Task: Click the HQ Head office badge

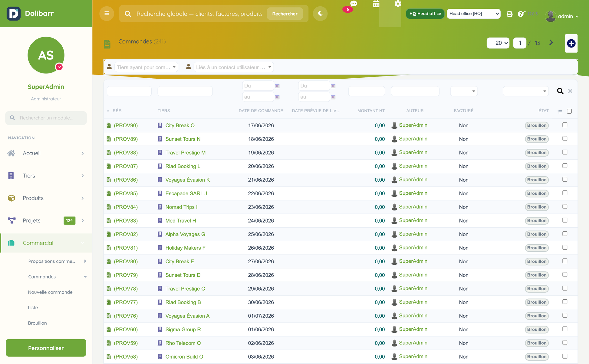Action: tap(425, 14)
